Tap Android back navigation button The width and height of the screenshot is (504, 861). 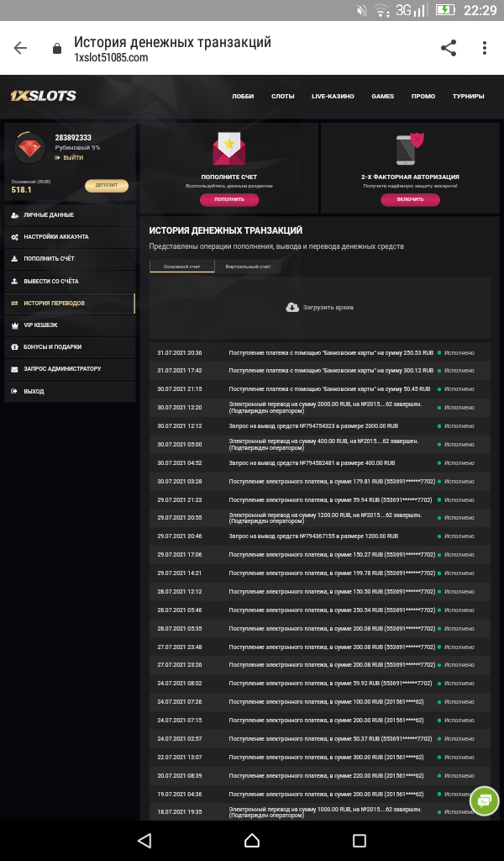[x=144, y=841]
